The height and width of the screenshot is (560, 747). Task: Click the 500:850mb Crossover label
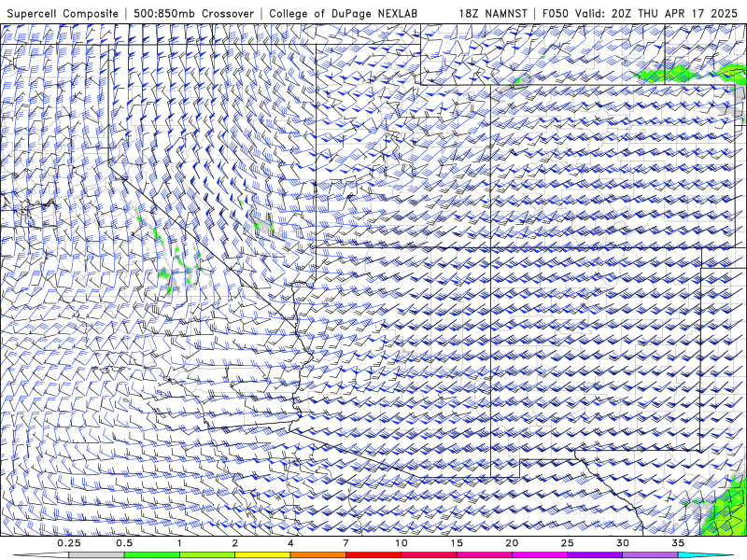[x=194, y=13]
